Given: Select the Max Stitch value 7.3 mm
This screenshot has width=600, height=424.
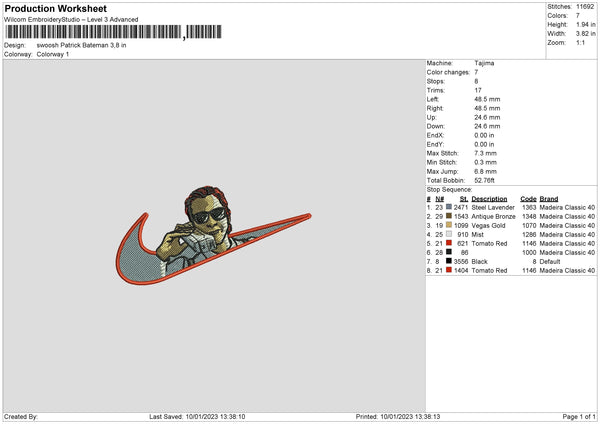Looking at the screenshot, I should [x=486, y=153].
